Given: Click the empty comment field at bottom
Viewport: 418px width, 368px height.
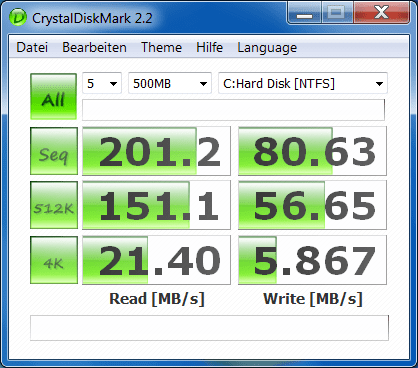Looking at the screenshot, I should [x=209, y=328].
